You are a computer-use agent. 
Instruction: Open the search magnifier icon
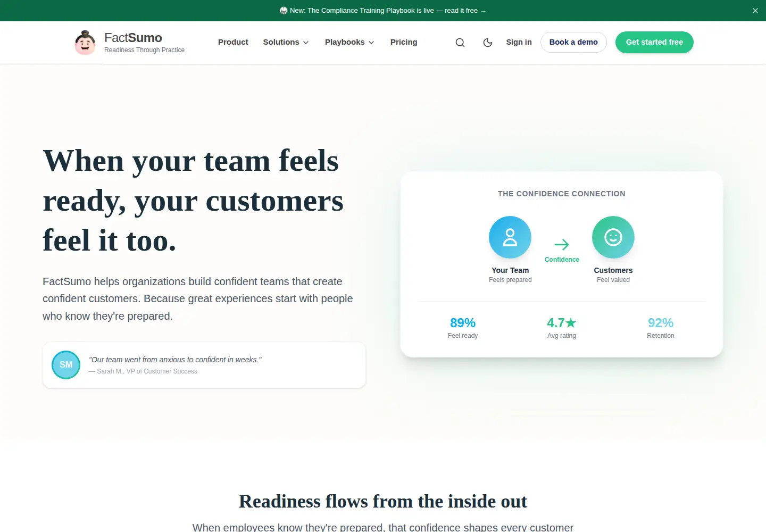[460, 43]
